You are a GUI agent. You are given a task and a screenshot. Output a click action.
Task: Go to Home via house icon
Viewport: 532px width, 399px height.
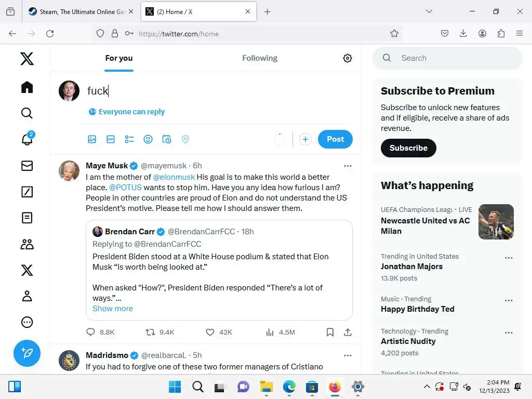27,87
